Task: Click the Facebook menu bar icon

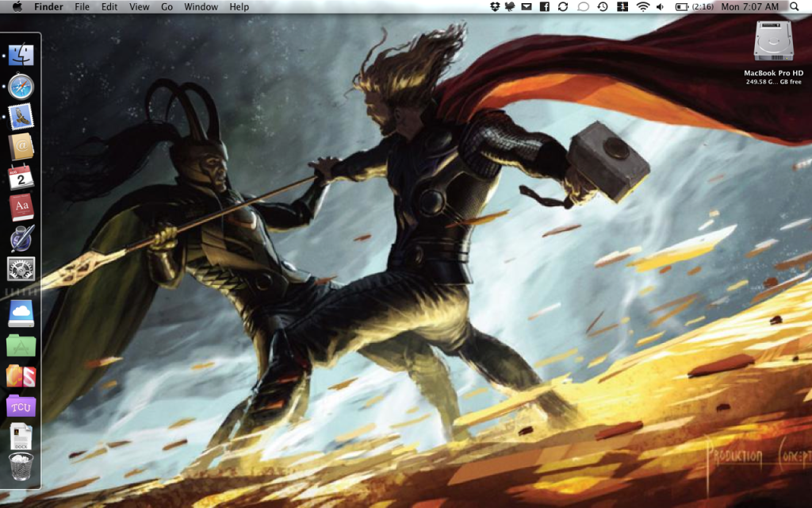Action: coord(545,6)
